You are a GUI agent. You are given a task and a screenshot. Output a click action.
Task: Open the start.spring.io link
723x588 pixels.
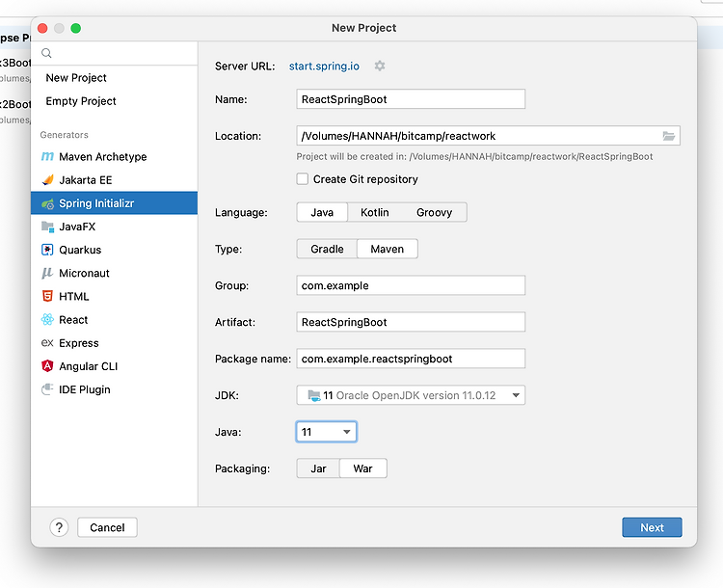coord(324,66)
